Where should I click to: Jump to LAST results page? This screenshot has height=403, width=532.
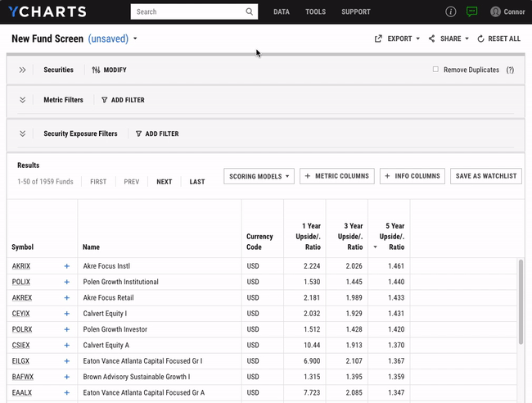tap(197, 182)
